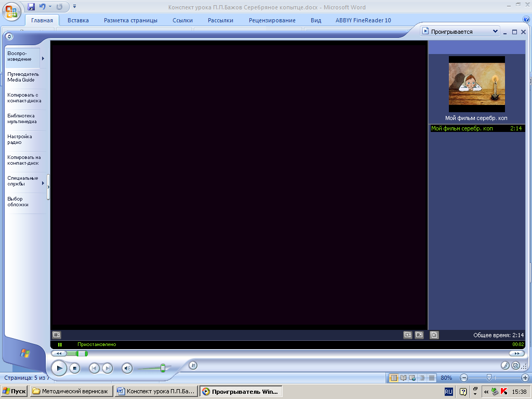Open the Вид ribbon tab
The width and height of the screenshot is (532, 399).
(x=316, y=20)
